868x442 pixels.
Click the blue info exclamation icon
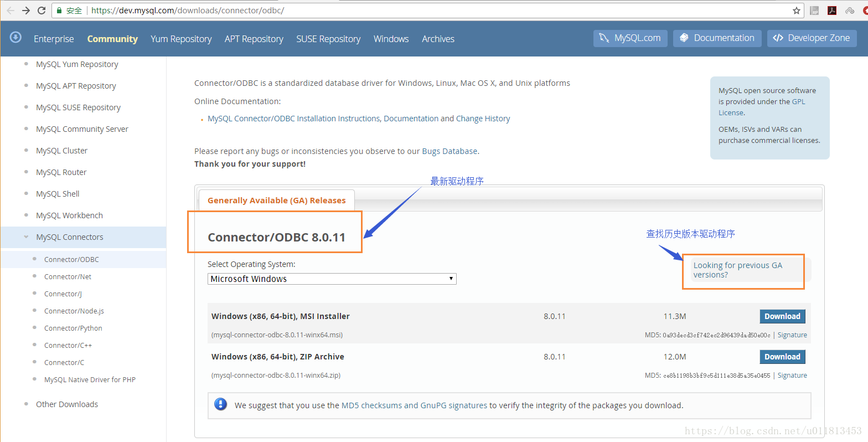click(x=220, y=404)
